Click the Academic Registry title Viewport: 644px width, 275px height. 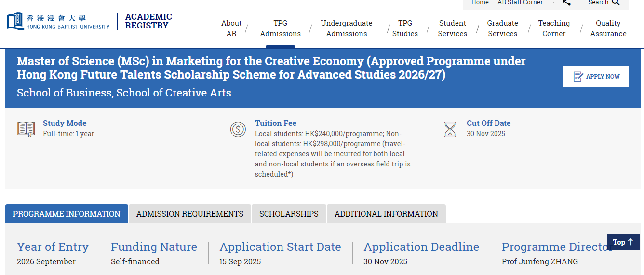click(148, 21)
